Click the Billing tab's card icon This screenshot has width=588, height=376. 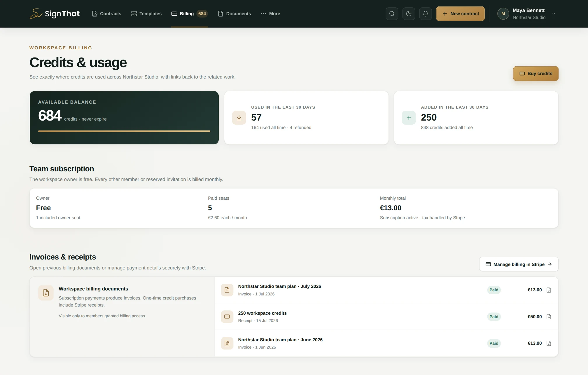tap(174, 14)
